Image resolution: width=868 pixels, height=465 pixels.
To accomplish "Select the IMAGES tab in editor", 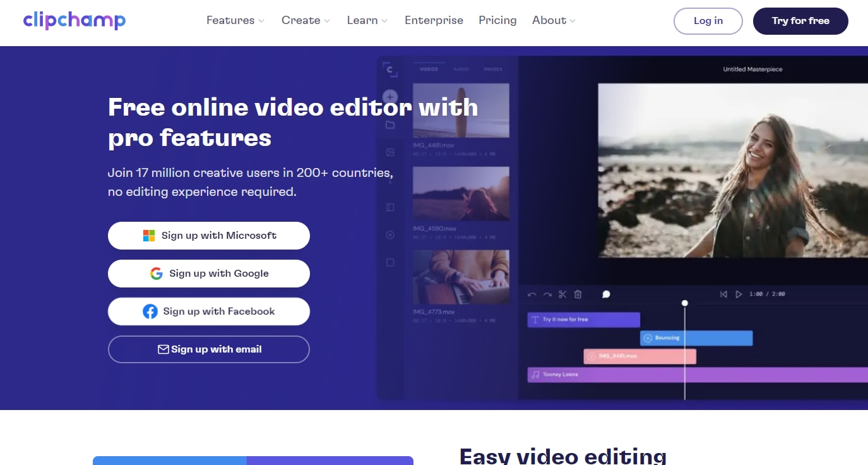I will tap(493, 69).
